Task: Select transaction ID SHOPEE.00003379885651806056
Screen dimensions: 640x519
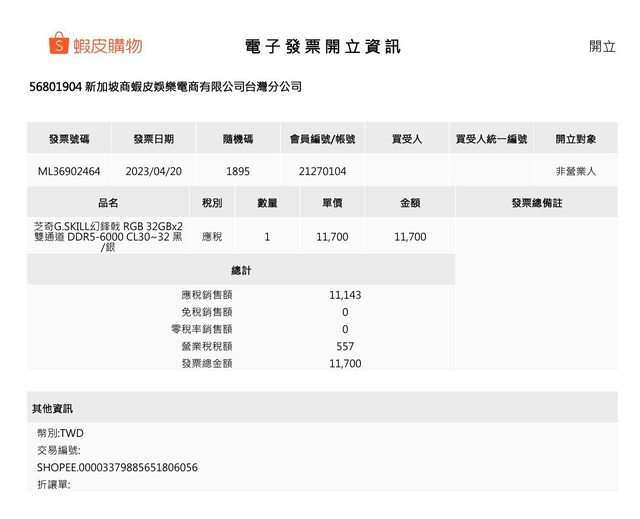Action: click(x=117, y=467)
